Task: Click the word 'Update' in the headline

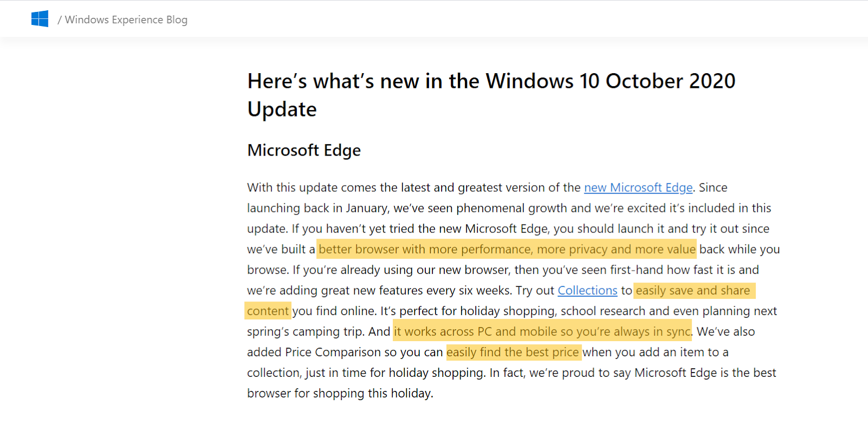Action: [x=282, y=110]
